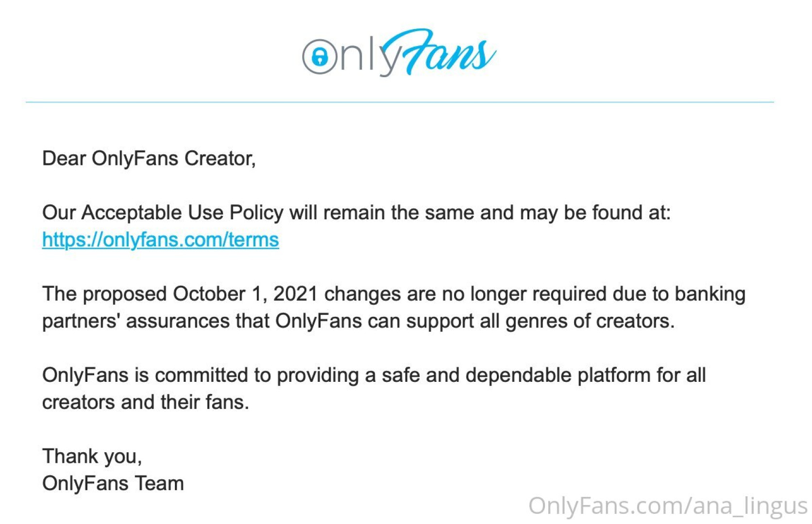Click the blue horizontal divider line

(x=399, y=102)
